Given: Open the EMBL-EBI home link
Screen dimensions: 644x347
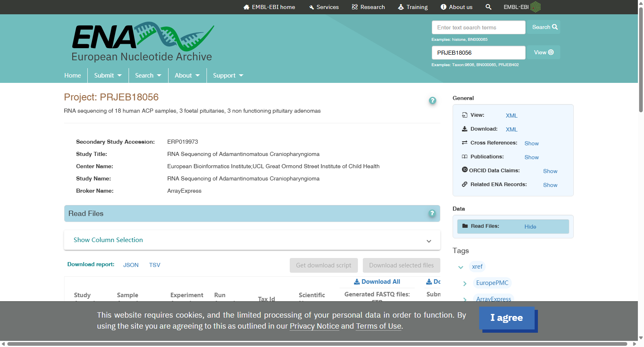Looking at the screenshot, I should (269, 7).
